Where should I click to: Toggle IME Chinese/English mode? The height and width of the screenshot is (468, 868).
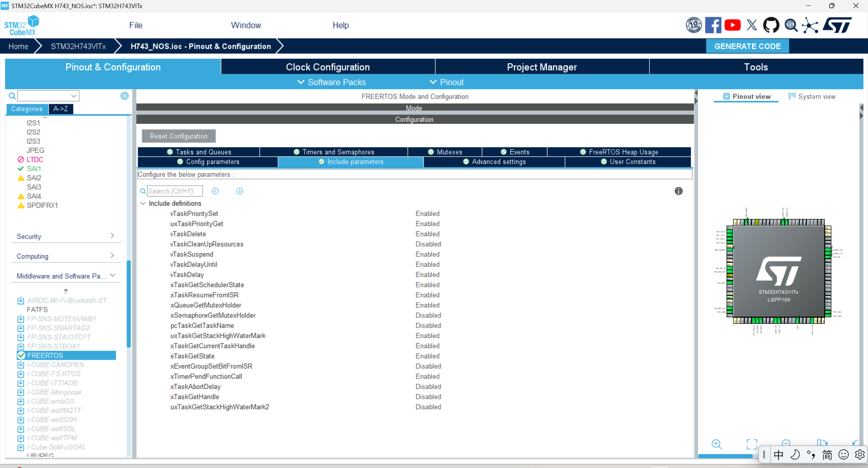pos(778,454)
